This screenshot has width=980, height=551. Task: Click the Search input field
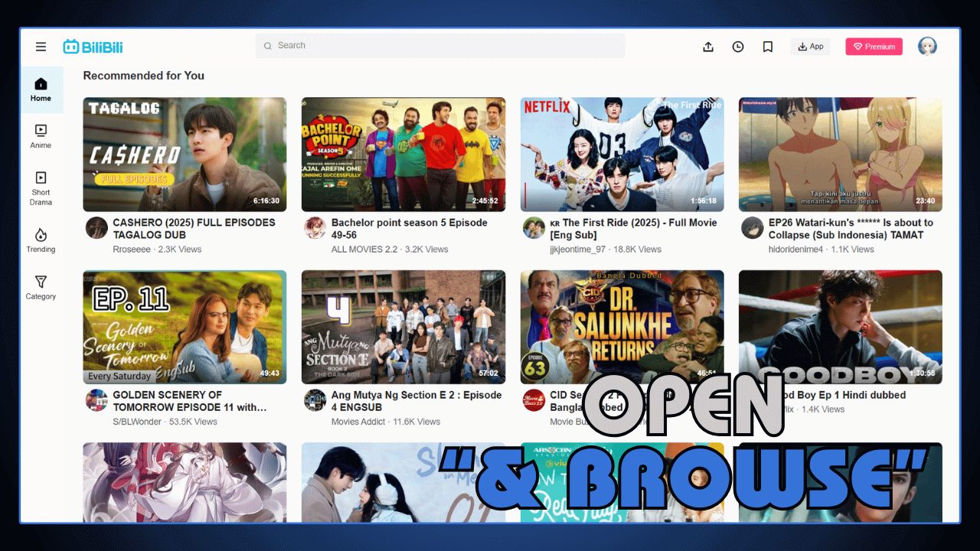pos(440,46)
